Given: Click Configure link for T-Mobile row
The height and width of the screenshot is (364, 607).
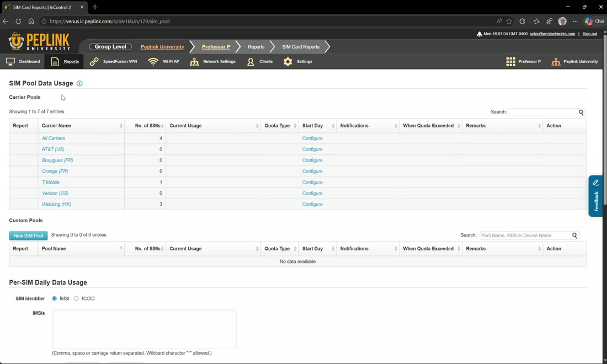Looking at the screenshot, I should [312, 182].
